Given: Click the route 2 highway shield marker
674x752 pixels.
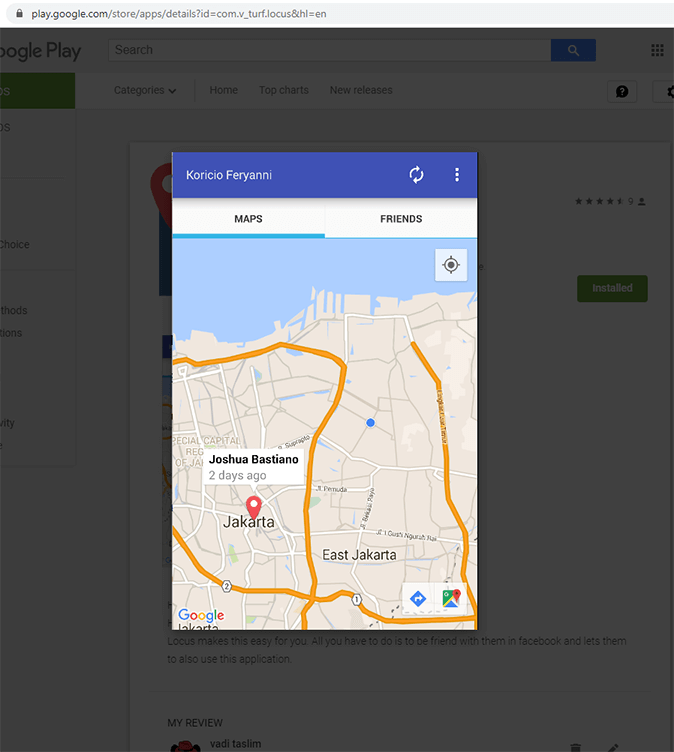Looking at the screenshot, I should coord(227,586).
